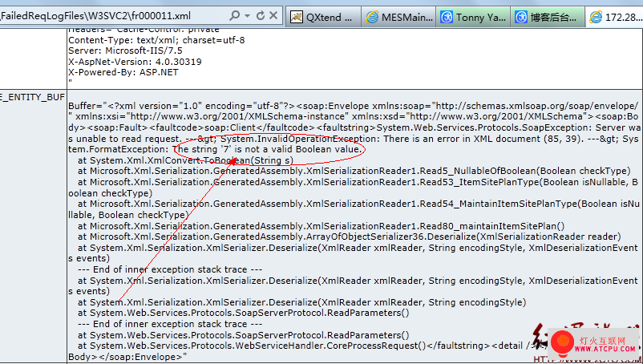The width and height of the screenshot is (643, 364).
Task: Switch to the MESMain tab
Action: tap(398, 17)
